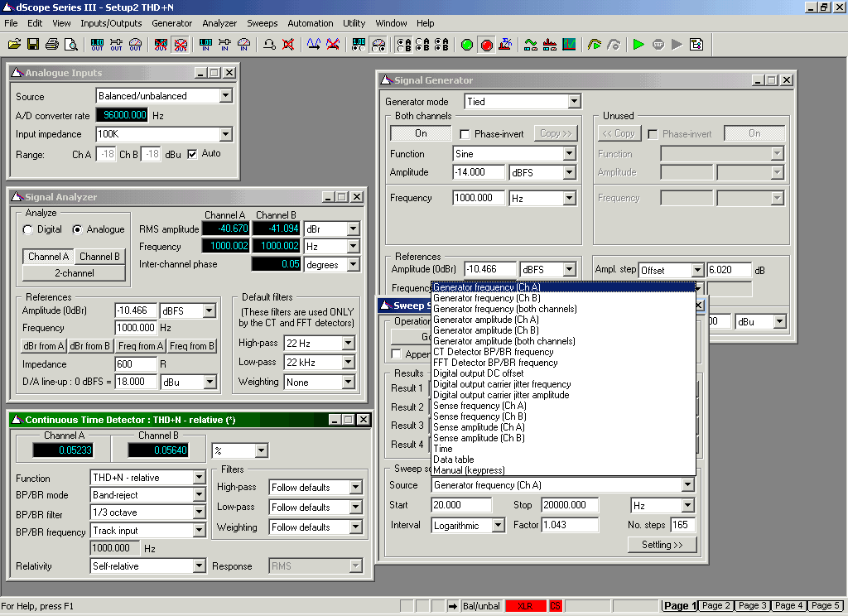Viewport: 848px width, 616px height.
Task: Open the Automation menu
Action: point(311,23)
